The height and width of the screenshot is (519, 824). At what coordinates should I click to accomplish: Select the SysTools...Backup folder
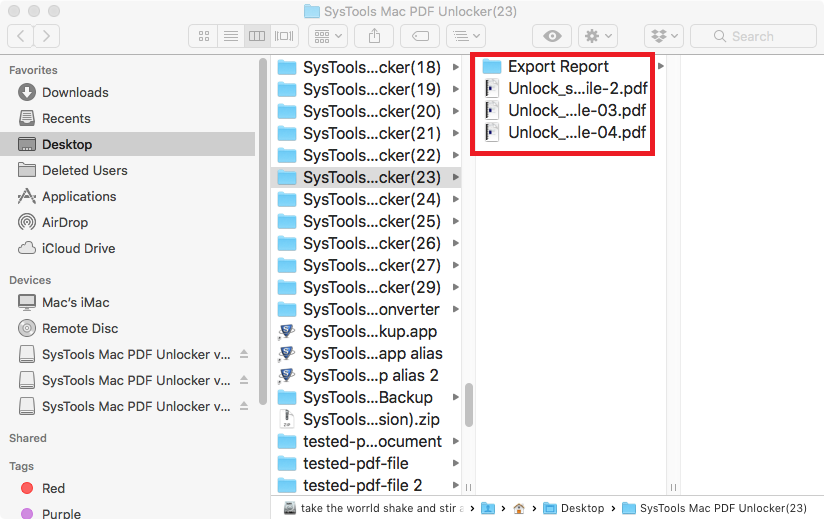[x=366, y=398]
